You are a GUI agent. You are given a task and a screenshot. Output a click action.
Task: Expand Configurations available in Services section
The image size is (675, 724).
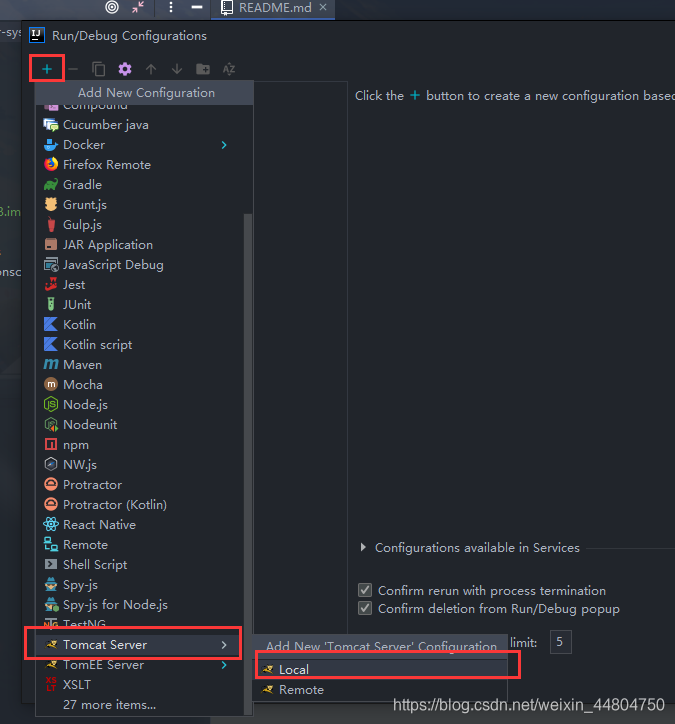[363, 548]
